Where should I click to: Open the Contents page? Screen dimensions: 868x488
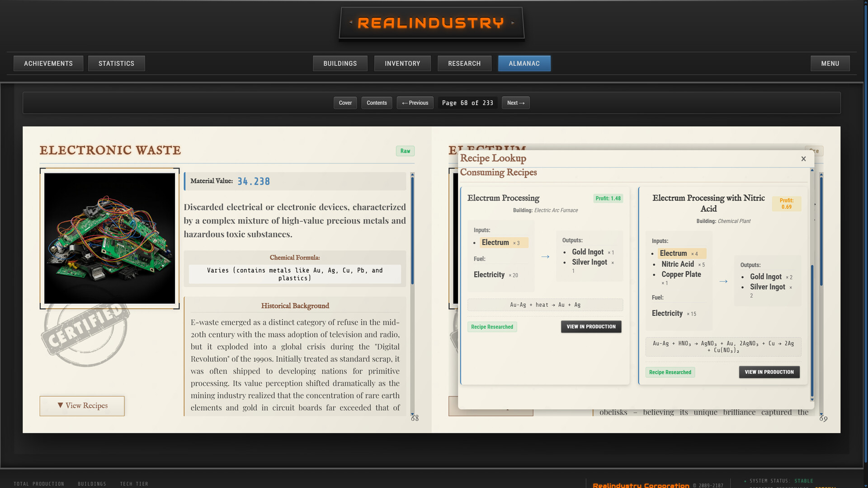tap(376, 103)
